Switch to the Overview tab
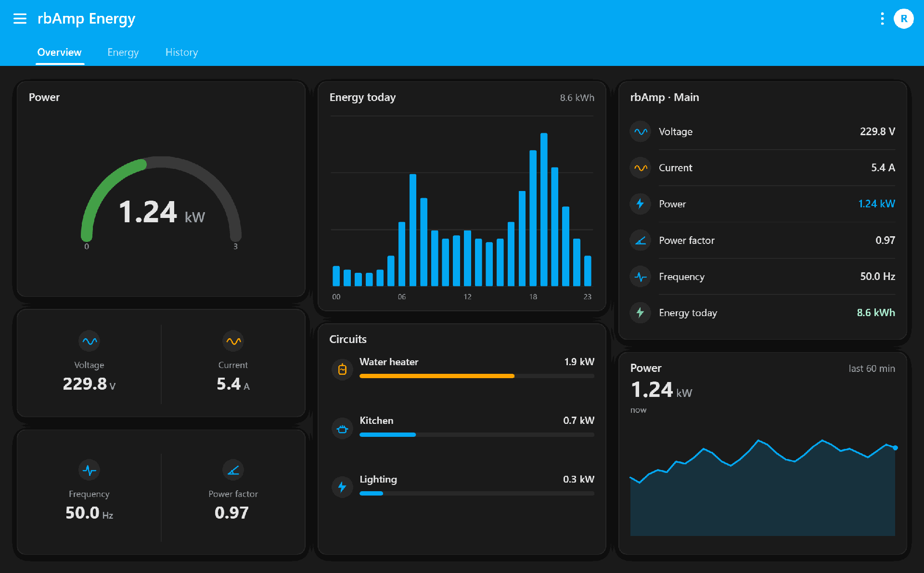The width and height of the screenshot is (924, 573). (x=60, y=52)
